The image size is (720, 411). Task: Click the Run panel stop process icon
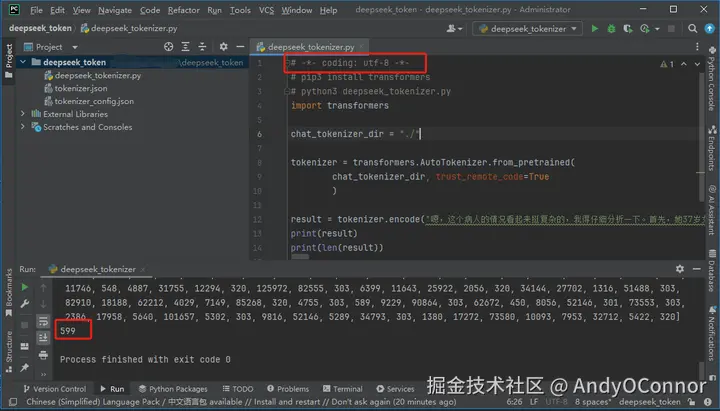(x=25, y=325)
